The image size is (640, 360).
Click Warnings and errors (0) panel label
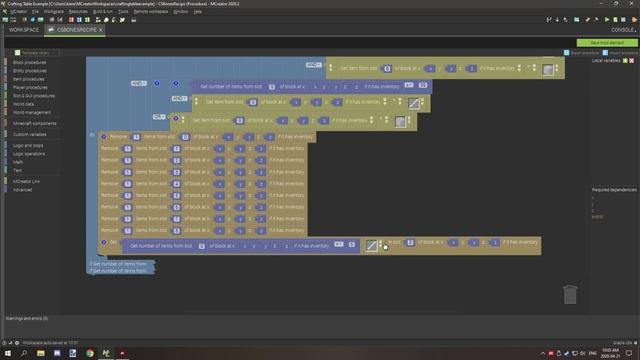click(x=27, y=318)
